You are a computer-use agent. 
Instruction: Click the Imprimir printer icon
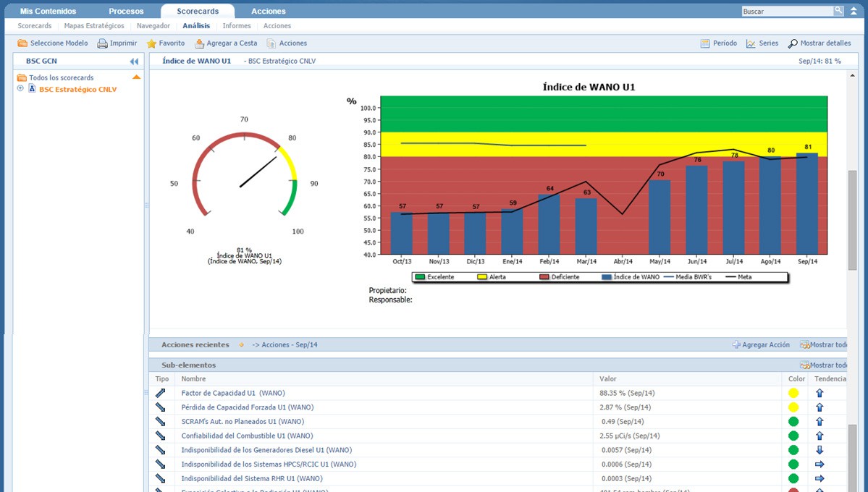click(x=103, y=43)
